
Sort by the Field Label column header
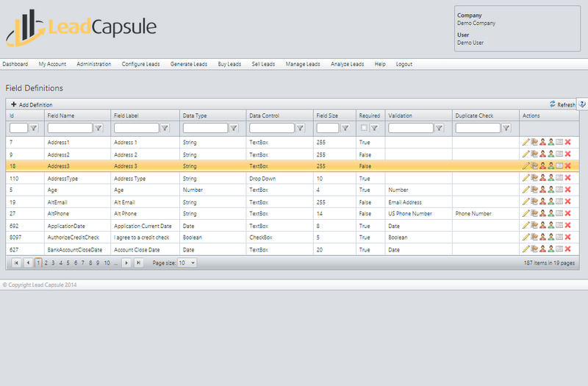[126, 115]
